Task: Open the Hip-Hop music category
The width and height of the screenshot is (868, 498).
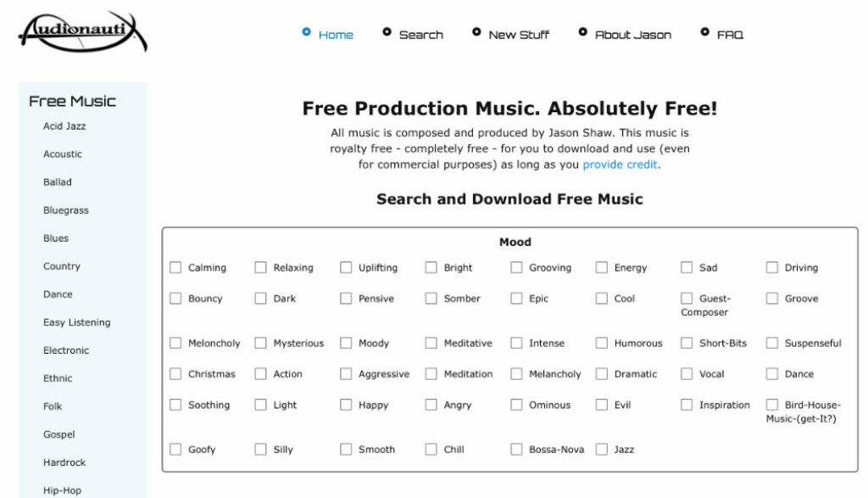Action: [64, 490]
